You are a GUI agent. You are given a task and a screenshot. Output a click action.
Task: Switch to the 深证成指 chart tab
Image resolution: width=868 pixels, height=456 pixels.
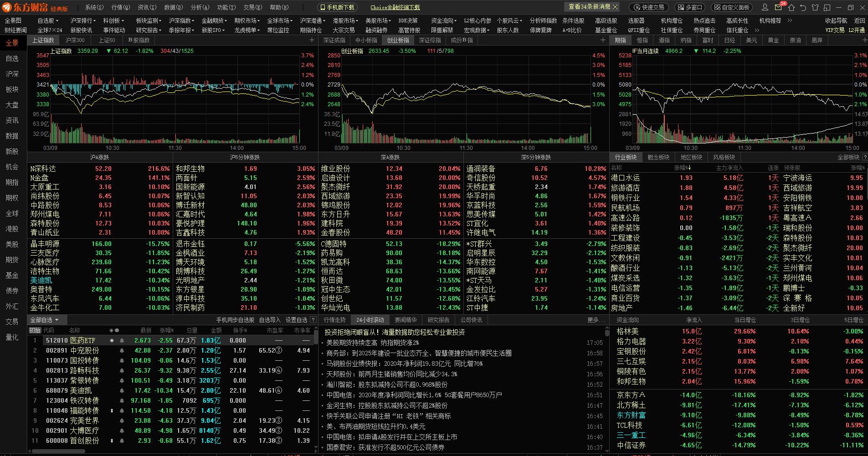point(334,40)
